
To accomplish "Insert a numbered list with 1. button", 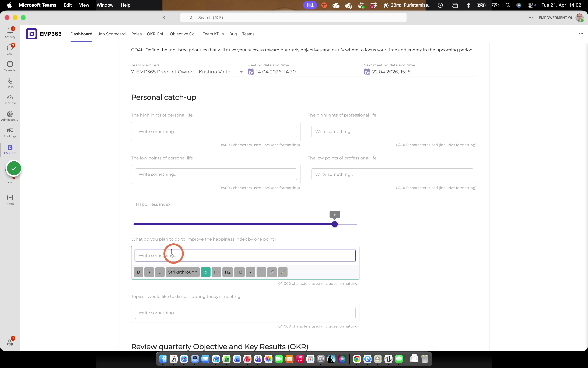I will [261, 272].
